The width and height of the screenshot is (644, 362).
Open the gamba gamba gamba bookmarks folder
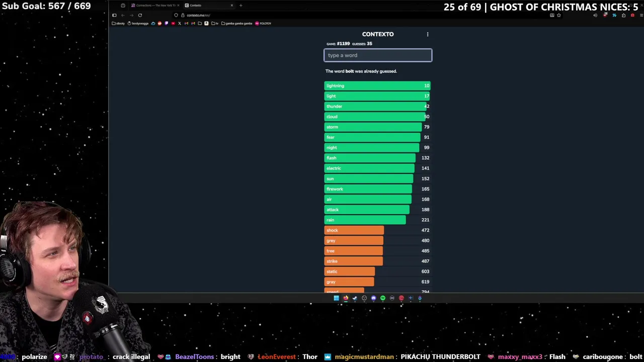tap(237, 24)
